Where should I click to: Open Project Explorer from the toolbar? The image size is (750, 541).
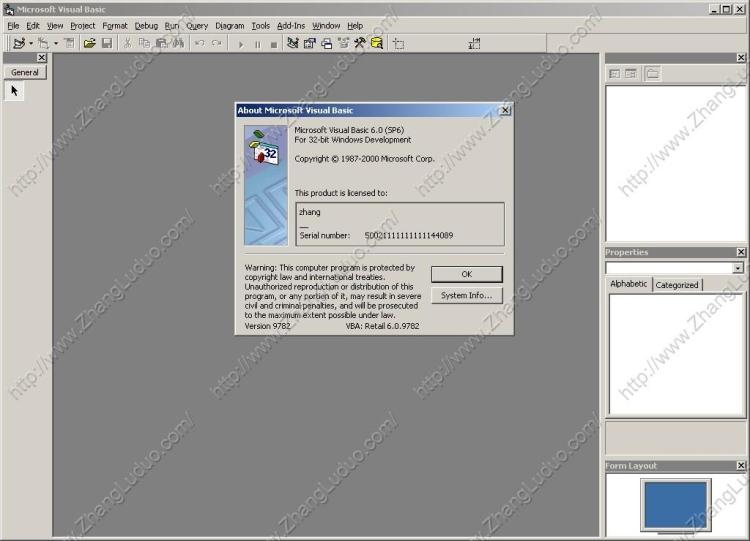pyautogui.click(x=293, y=44)
